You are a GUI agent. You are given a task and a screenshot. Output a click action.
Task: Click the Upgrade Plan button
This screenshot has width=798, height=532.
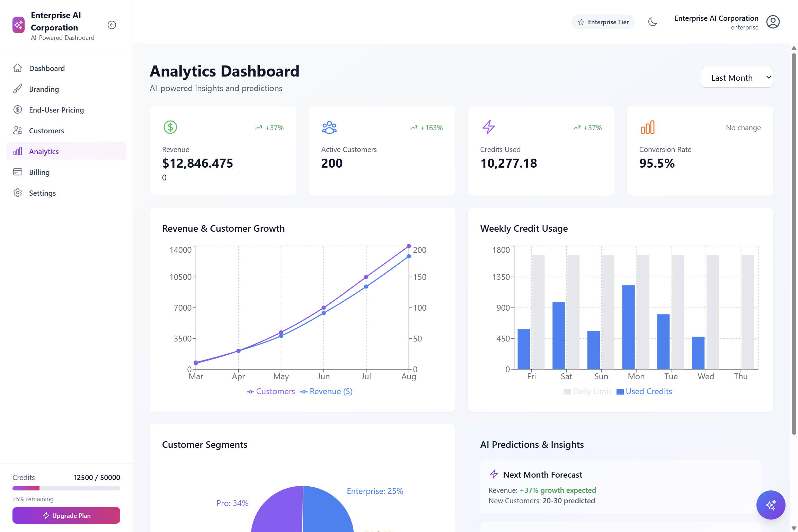(66, 515)
